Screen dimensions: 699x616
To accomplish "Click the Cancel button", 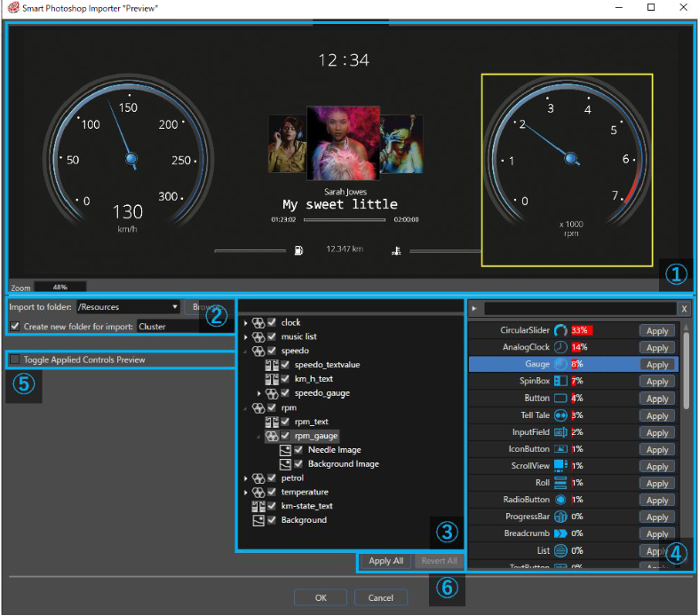I will (380, 597).
